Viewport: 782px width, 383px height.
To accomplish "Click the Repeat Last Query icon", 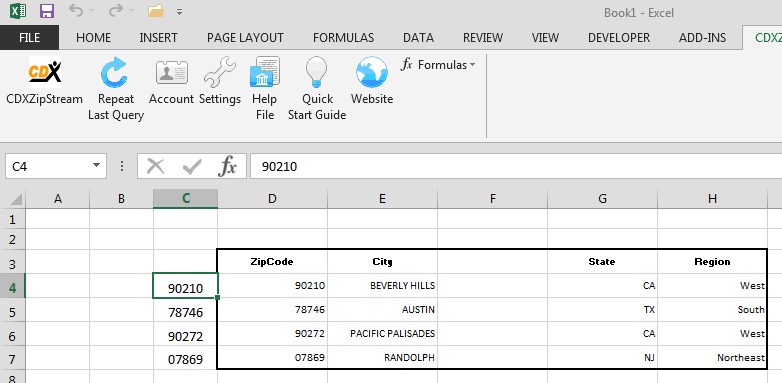I will 115,73.
